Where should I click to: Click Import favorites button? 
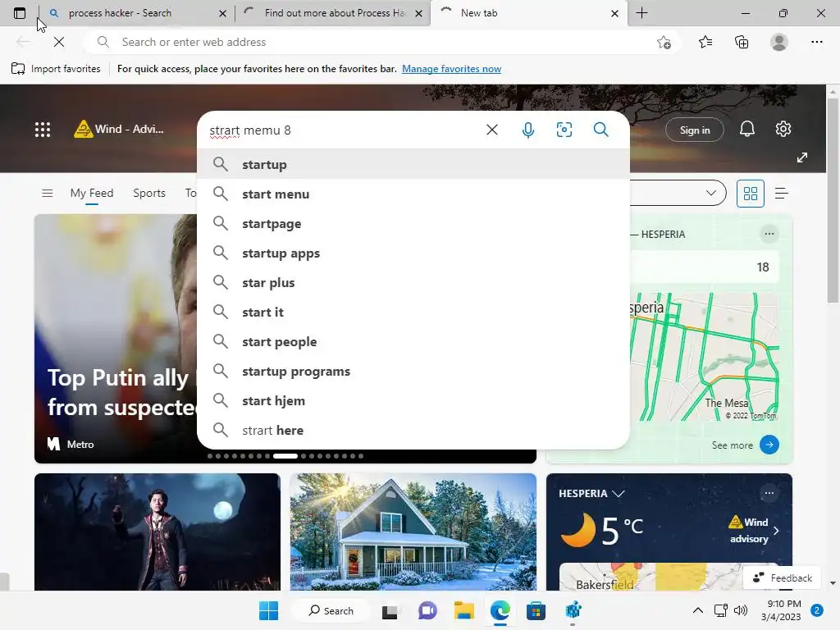point(56,69)
